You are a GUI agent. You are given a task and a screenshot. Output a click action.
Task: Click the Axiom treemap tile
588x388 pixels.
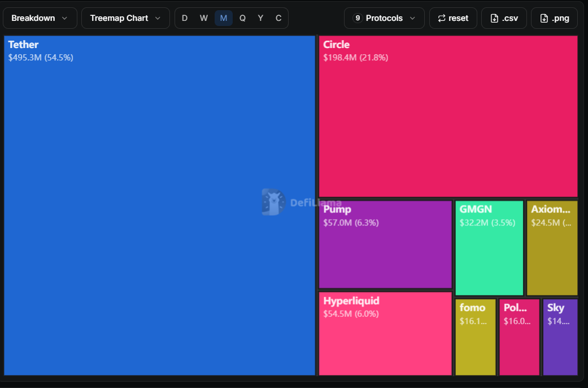552,248
